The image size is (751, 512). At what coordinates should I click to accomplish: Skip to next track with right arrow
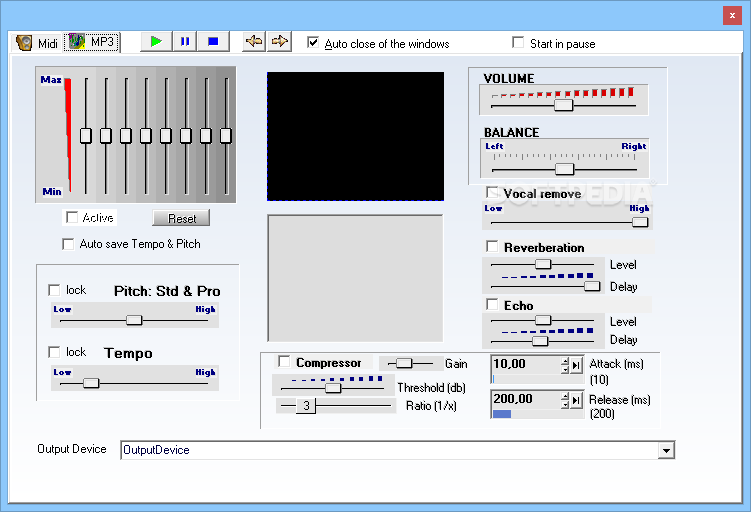coord(280,42)
